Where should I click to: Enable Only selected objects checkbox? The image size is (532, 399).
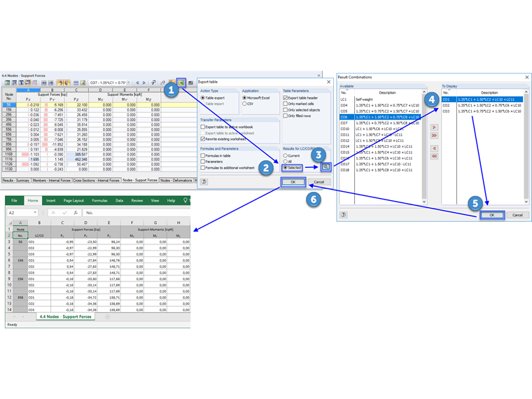286,110
